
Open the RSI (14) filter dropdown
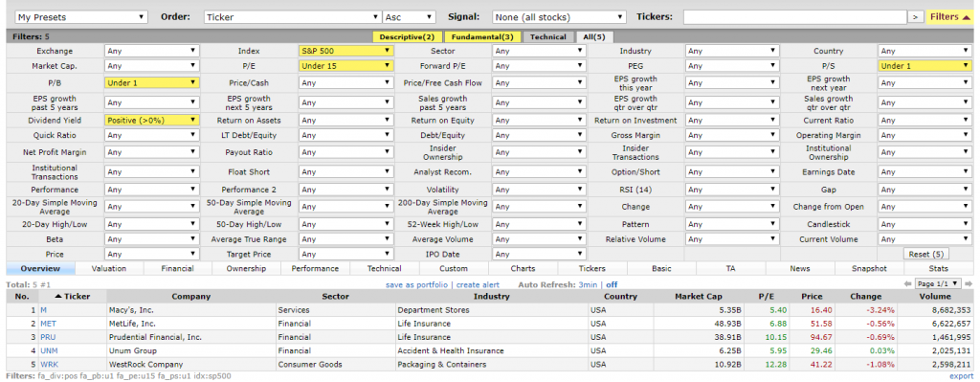click(x=732, y=190)
